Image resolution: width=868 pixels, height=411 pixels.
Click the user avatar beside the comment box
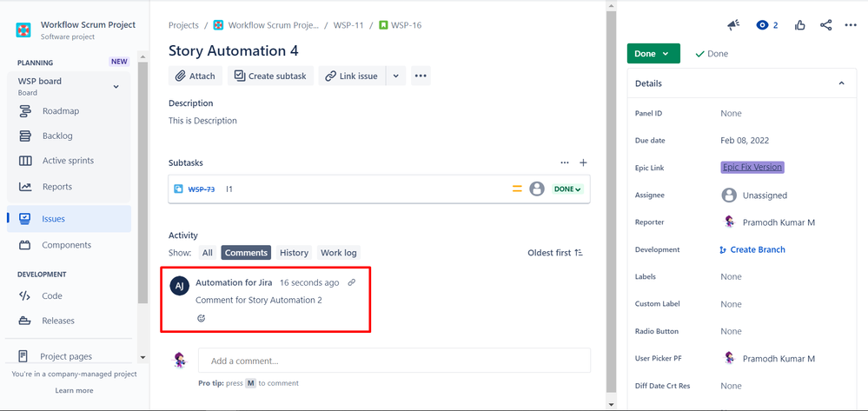coord(180,360)
